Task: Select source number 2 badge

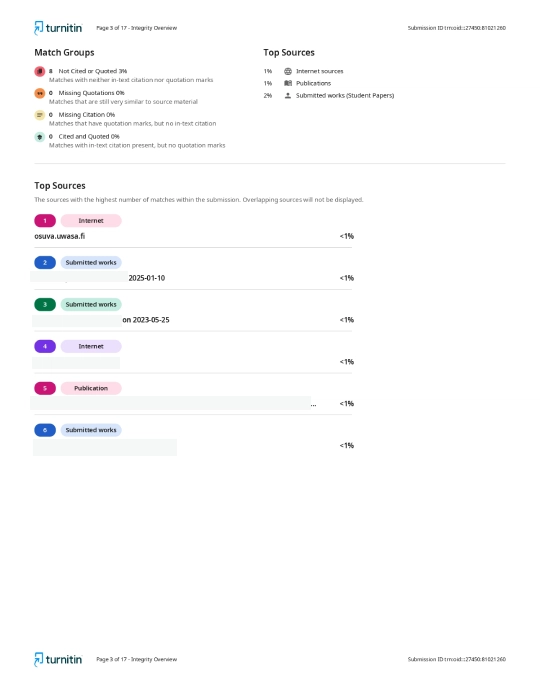Action: point(45,262)
